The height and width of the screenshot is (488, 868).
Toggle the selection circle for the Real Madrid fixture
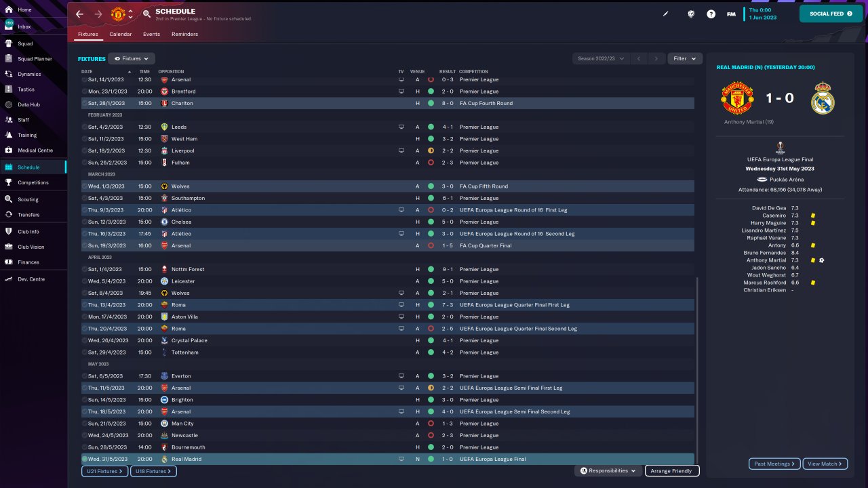[85, 460]
